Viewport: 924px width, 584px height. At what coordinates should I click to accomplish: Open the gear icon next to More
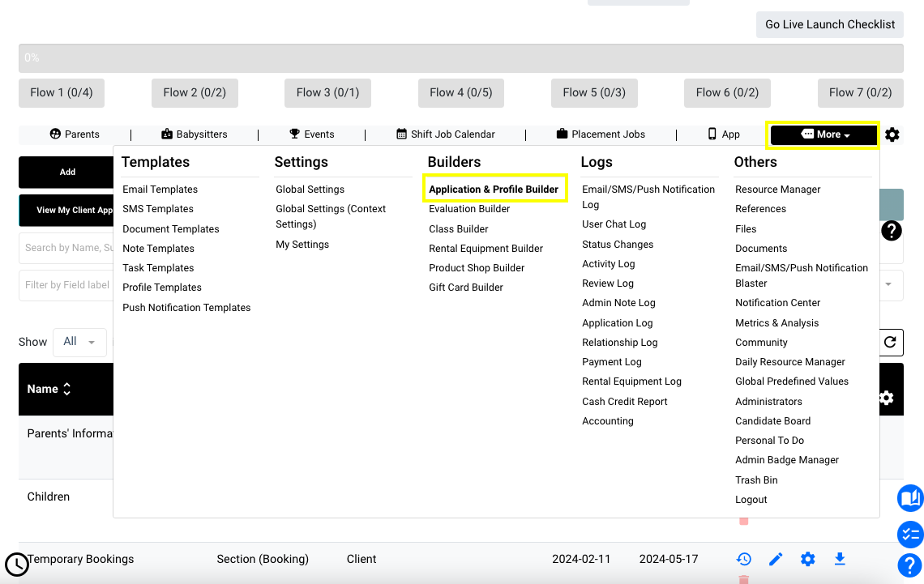[x=892, y=134]
